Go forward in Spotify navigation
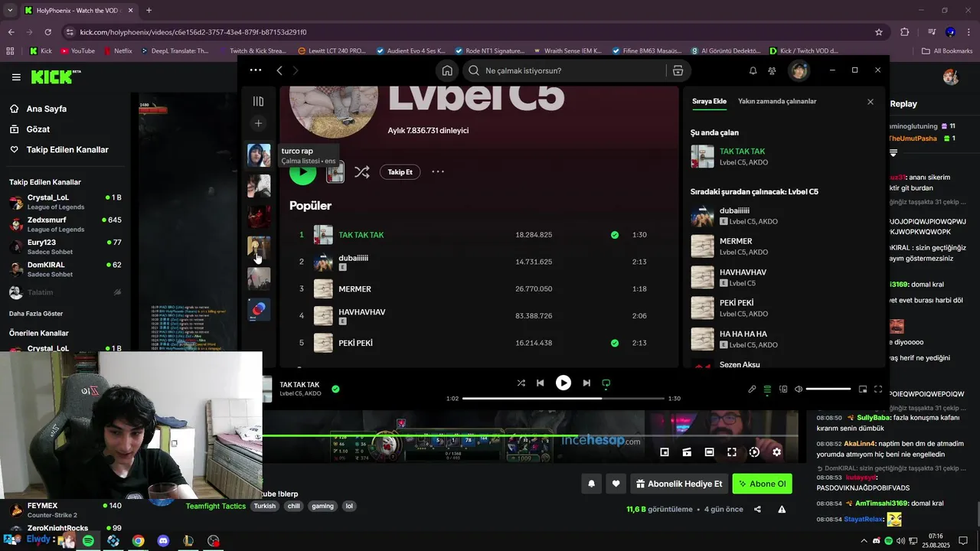Viewport: 980px width, 551px height. pyautogui.click(x=296, y=70)
